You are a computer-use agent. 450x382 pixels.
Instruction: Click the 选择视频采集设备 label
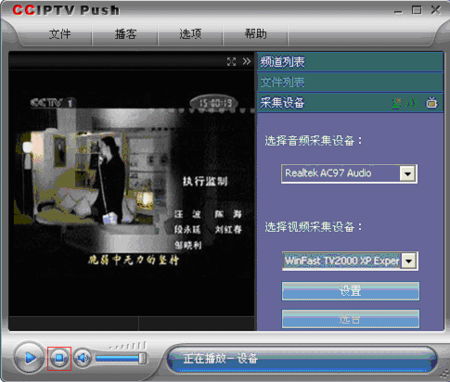[313, 227]
